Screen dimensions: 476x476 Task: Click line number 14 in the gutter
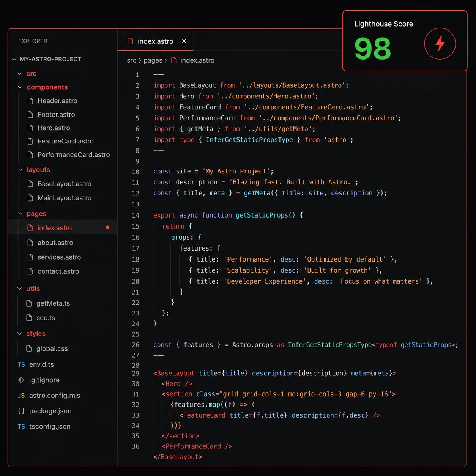click(x=136, y=215)
